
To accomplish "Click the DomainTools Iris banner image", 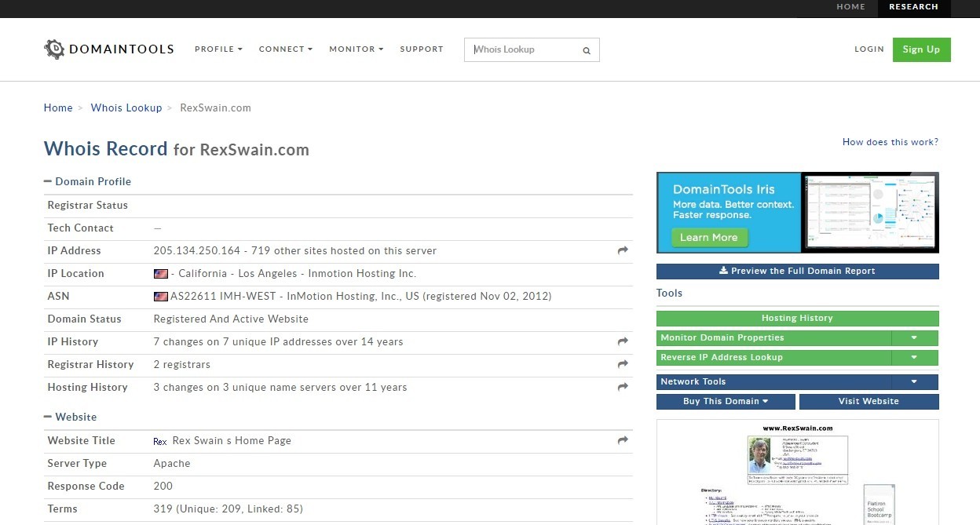I will click(797, 213).
